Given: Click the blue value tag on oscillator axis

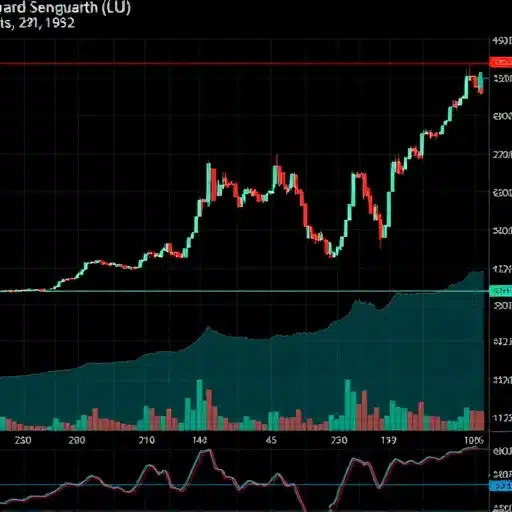Looking at the screenshot, I should (501, 486).
